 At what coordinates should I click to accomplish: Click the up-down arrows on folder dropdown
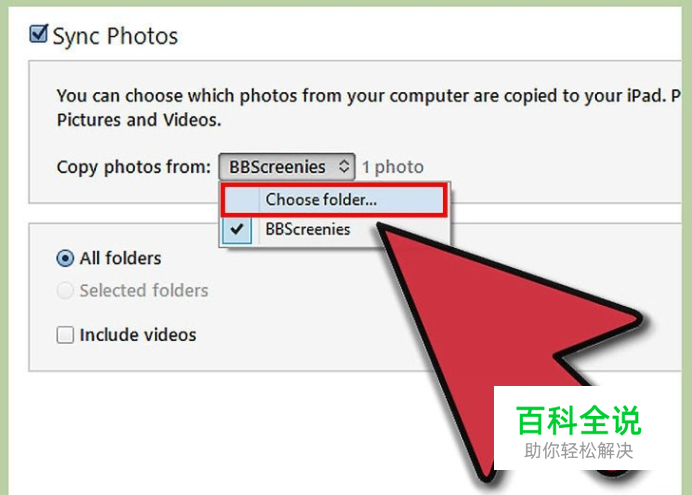click(344, 167)
